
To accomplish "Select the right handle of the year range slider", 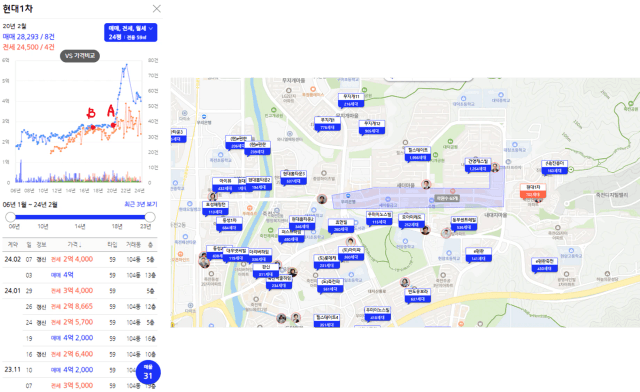I will (150, 217).
